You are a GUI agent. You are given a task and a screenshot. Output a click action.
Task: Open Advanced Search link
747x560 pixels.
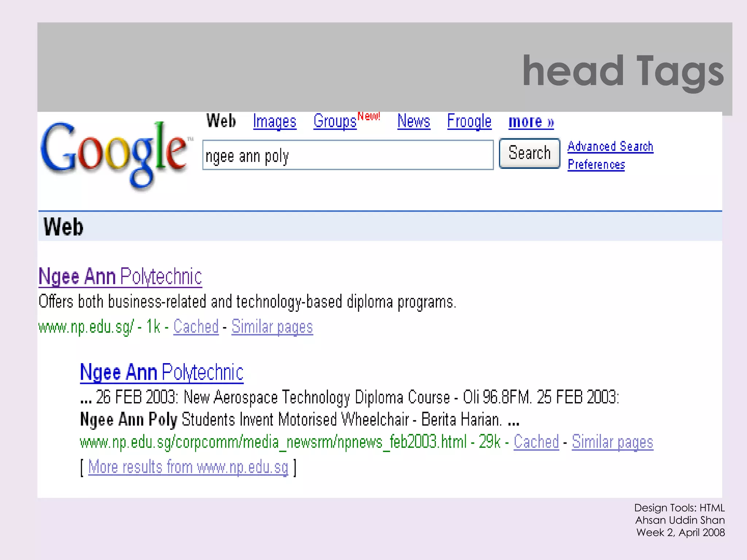coord(610,147)
